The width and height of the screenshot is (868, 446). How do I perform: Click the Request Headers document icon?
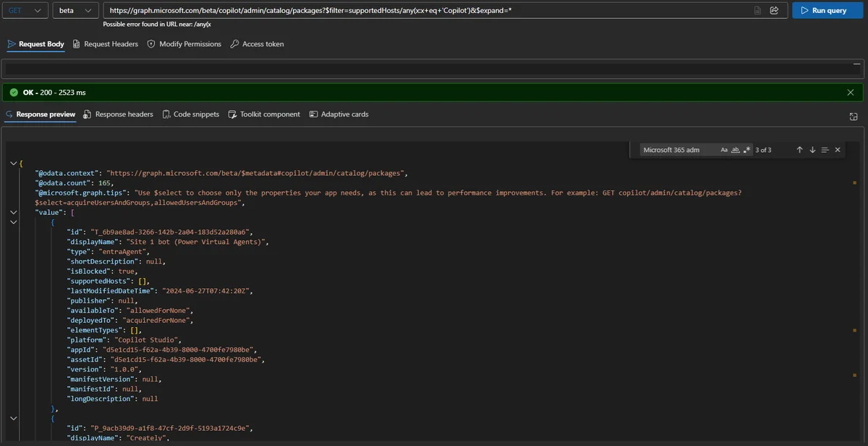[77, 44]
